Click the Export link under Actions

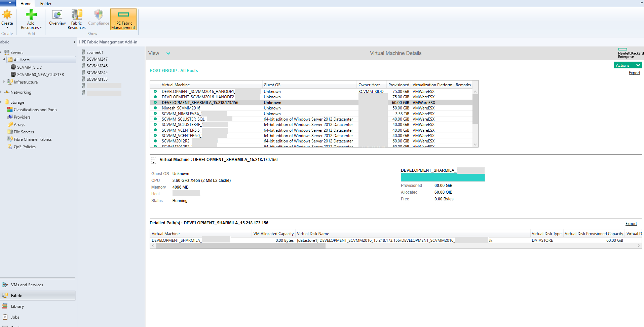(634, 73)
